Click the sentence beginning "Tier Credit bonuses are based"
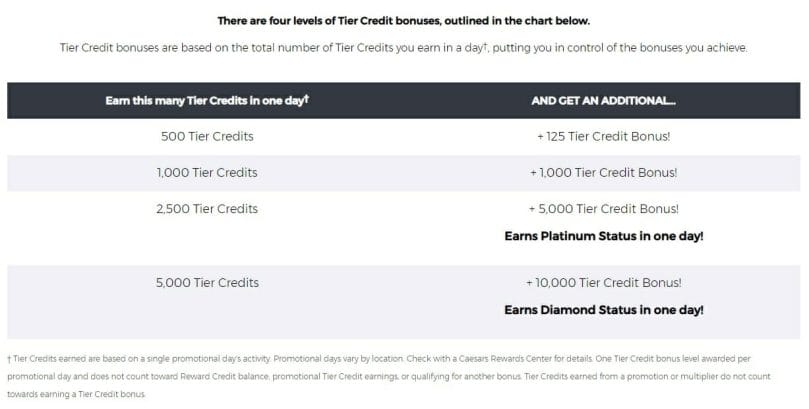Image resolution: width=809 pixels, height=409 pixels. [403, 47]
